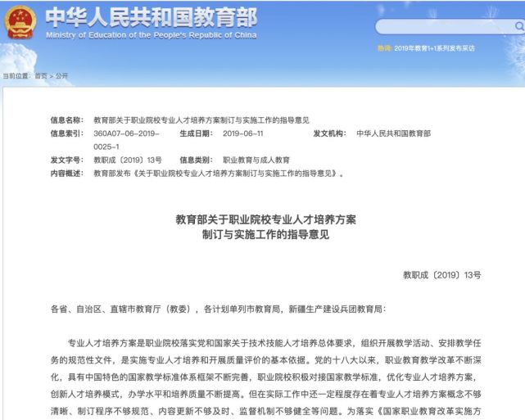Select the 发文字号 label
Screen dimensions: 525x420
coord(66,160)
